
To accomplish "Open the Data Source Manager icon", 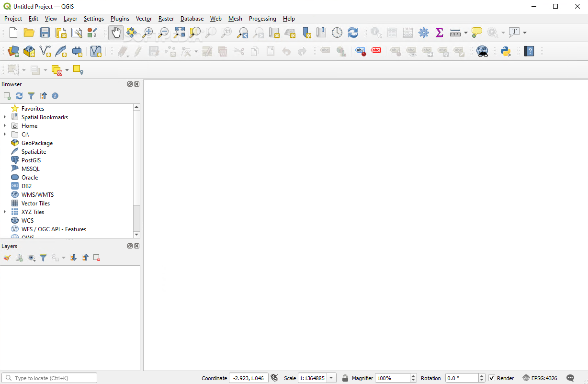I will click(13, 51).
